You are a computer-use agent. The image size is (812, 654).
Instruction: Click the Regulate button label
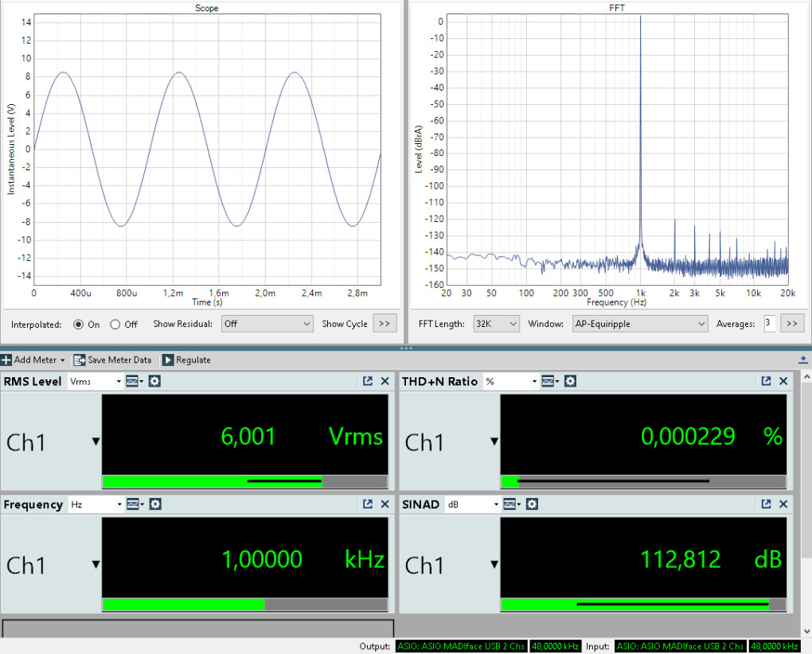(x=193, y=360)
